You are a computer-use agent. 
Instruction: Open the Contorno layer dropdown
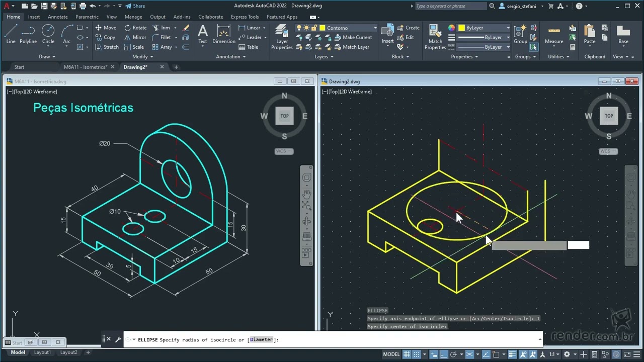[375, 28]
